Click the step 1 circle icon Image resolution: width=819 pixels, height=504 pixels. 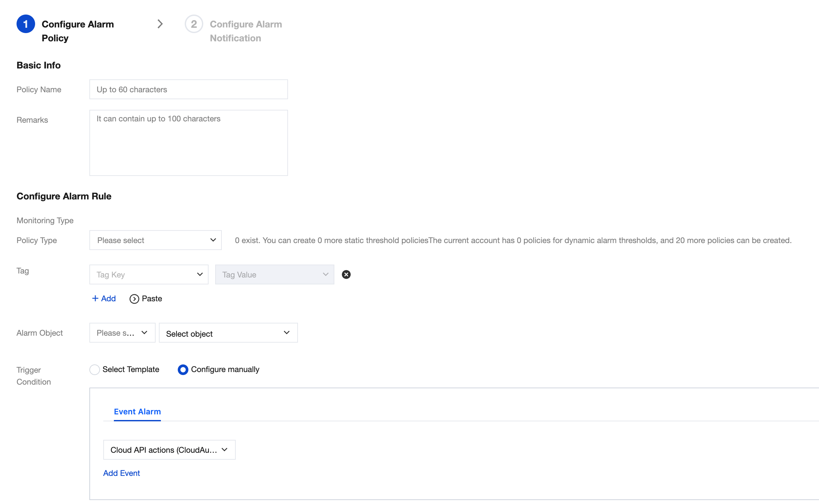click(x=26, y=24)
